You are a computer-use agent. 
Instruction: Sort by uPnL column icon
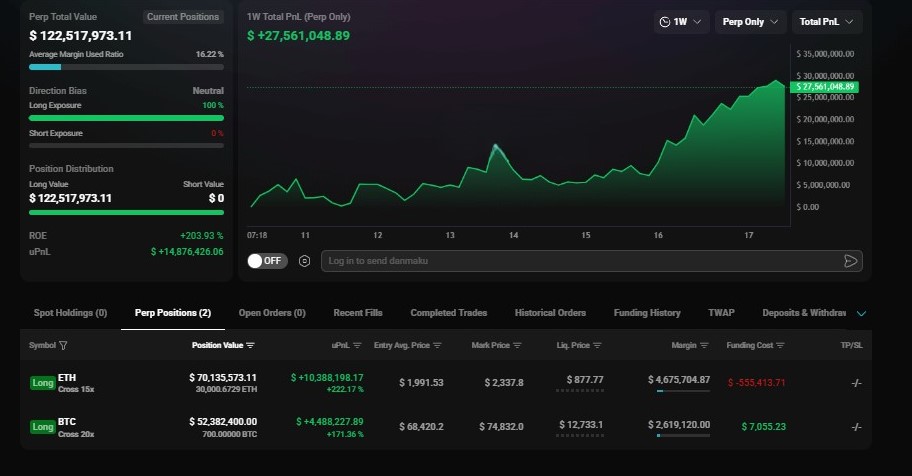[x=357, y=346]
